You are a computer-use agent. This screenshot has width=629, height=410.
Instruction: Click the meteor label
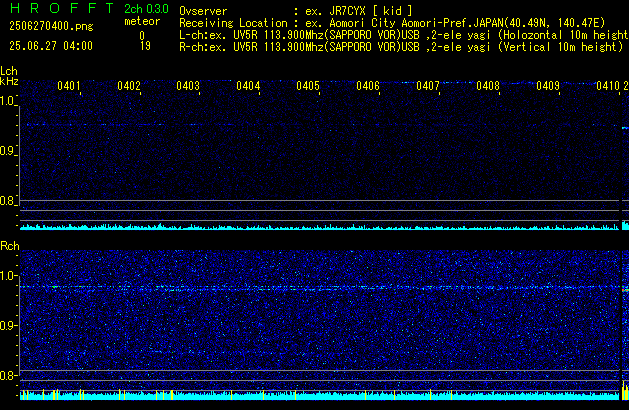click(142, 21)
